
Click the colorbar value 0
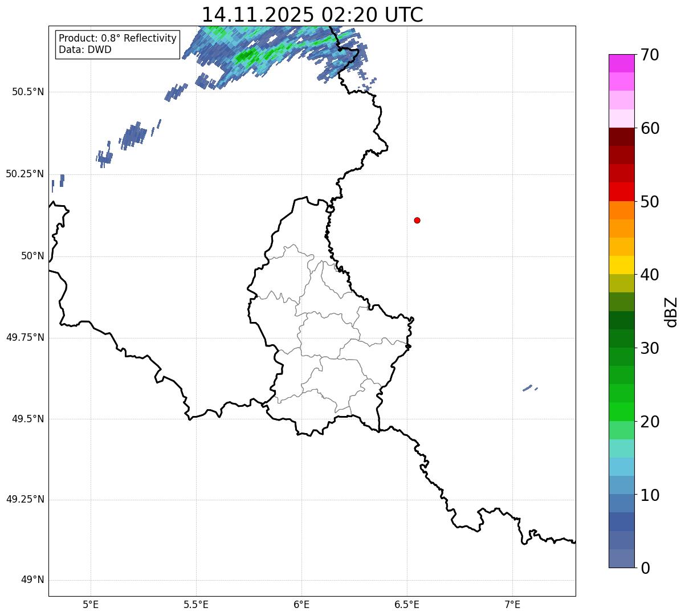click(645, 568)
